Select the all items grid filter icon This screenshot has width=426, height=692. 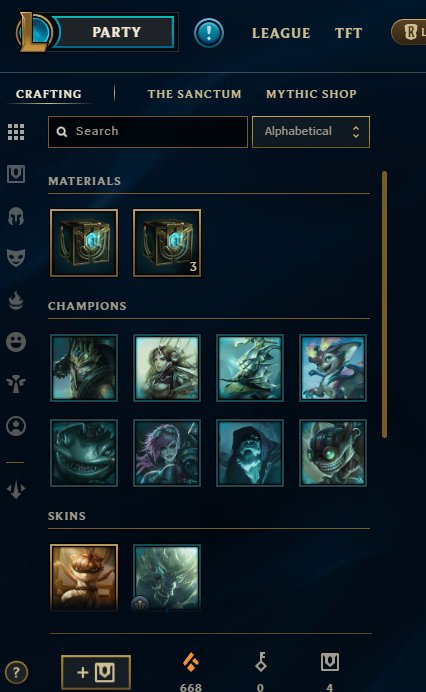click(16, 132)
